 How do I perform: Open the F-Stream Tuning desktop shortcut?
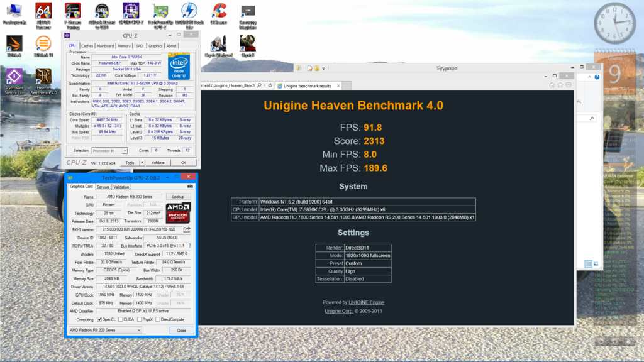[73, 16]
